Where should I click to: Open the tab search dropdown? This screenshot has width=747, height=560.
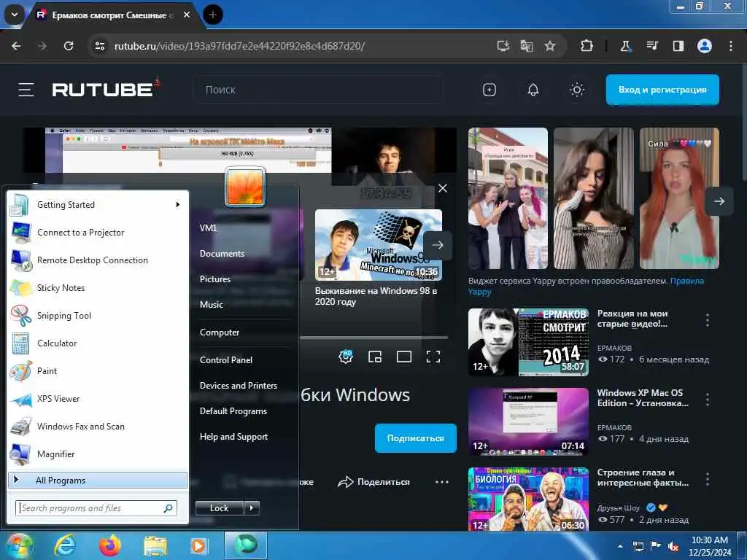tap(15, 15)
